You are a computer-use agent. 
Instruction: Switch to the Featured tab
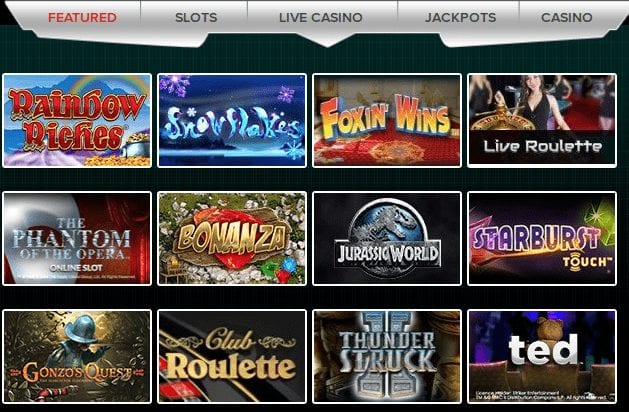82,18
